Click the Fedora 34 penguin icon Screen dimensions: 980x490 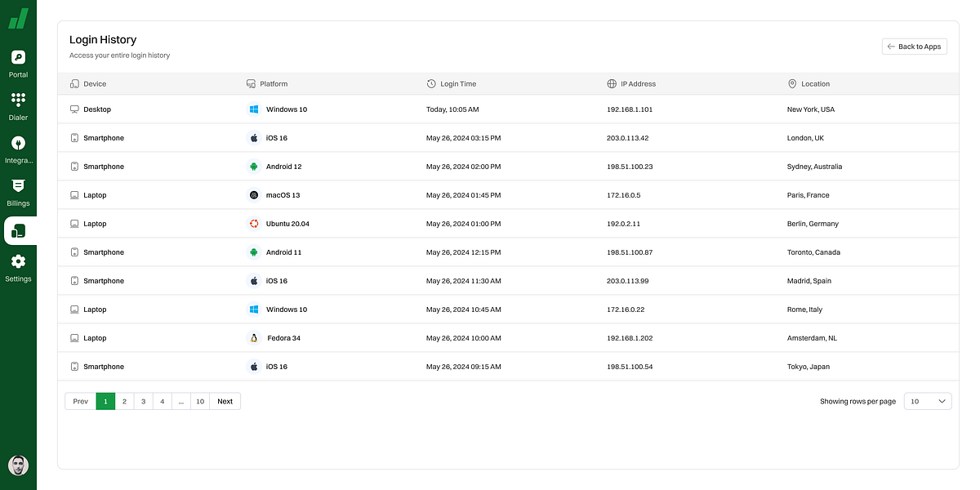coord(254,338)
